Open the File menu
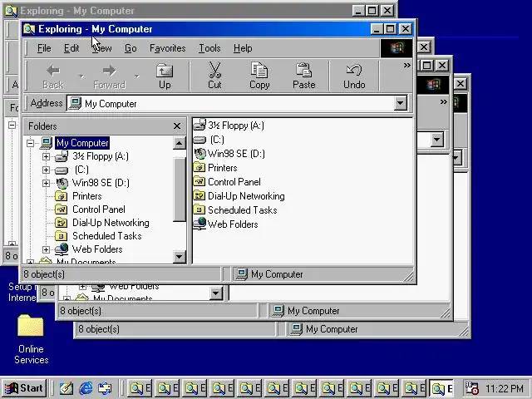The image size is (532, 399). (44, 48)
